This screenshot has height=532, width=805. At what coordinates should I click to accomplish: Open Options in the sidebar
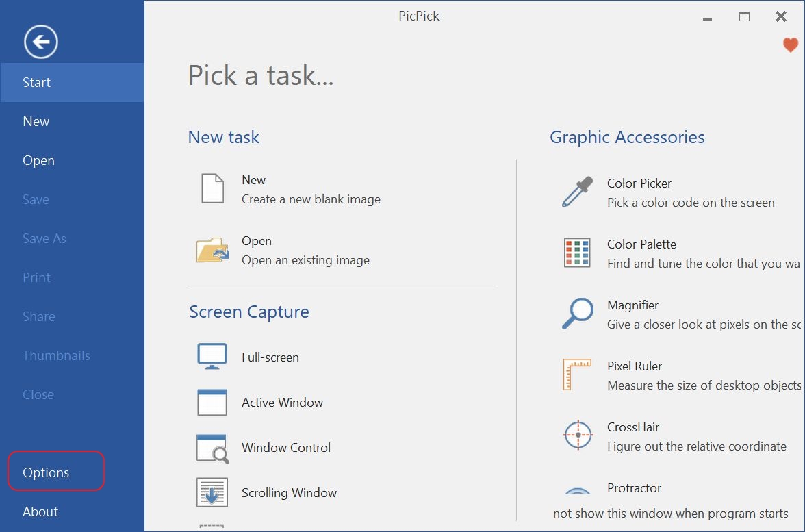tap(73, 472)
